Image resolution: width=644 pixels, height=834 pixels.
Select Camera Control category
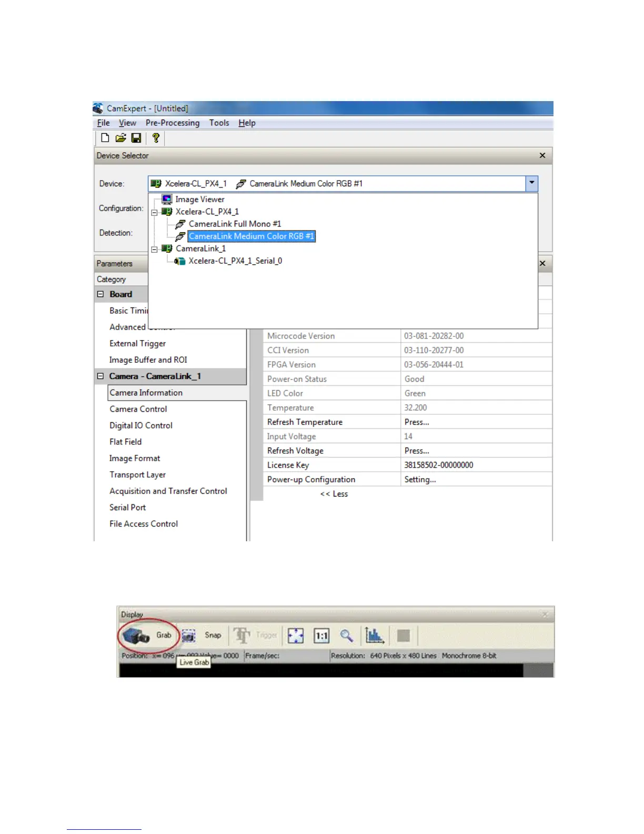[138, 409]
